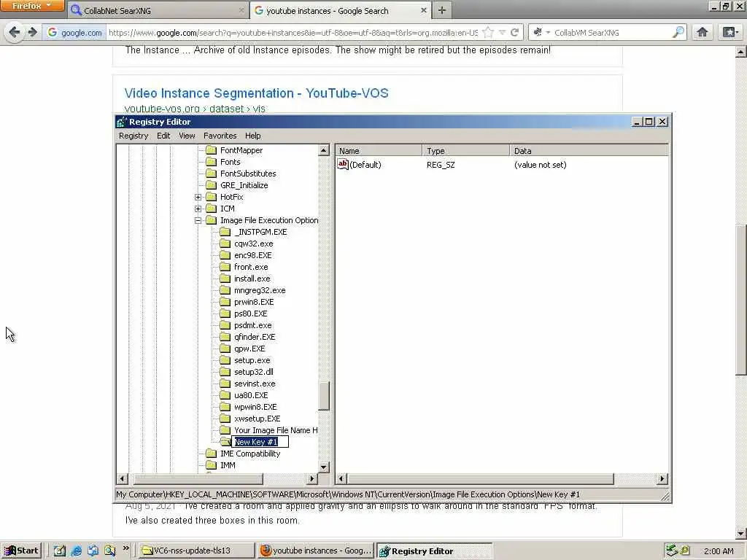Open the bookmarks menu icon
747x560 pixels.
pyautogui.click(x=730, y=32)
